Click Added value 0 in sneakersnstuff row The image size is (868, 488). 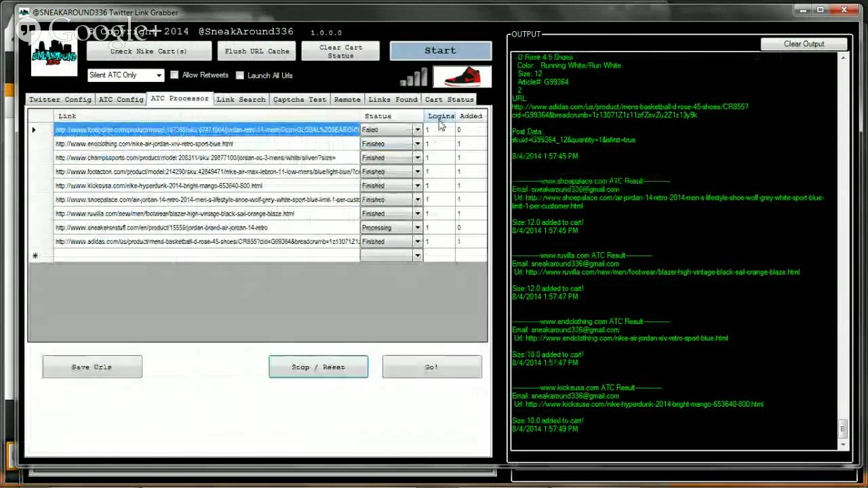(x=471, y=228)
